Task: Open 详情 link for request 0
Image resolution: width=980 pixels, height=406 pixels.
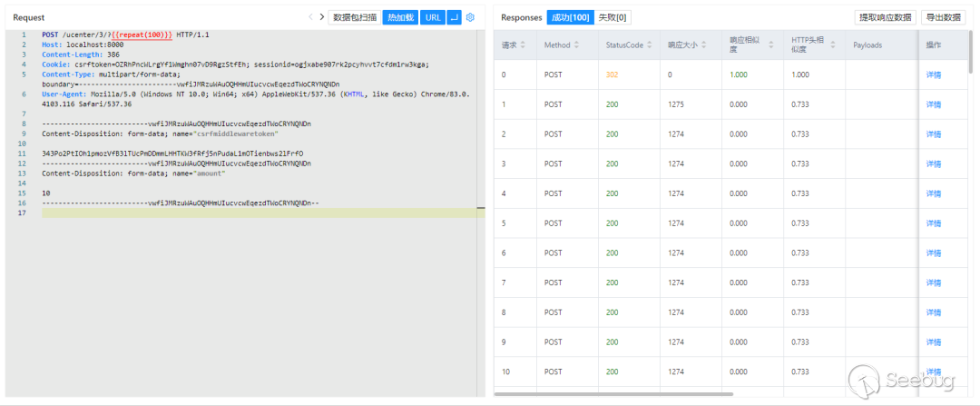Action: [x=933, y=74]
